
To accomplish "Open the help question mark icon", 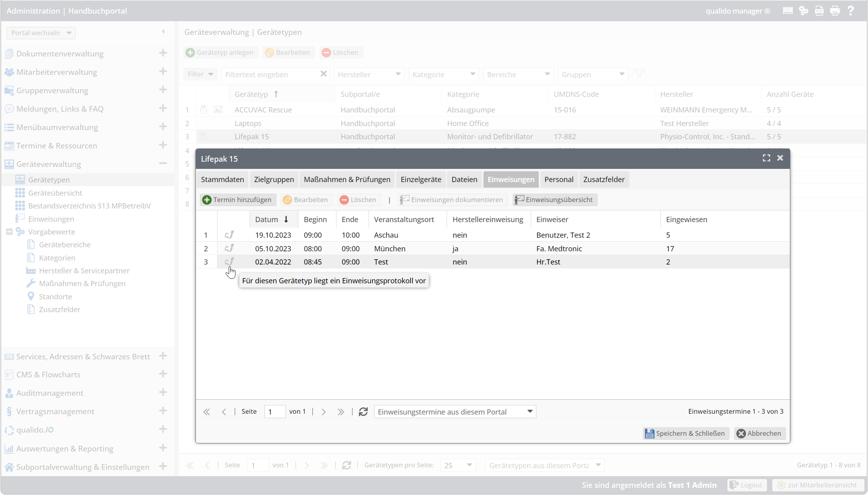I will tap(851, 11).
